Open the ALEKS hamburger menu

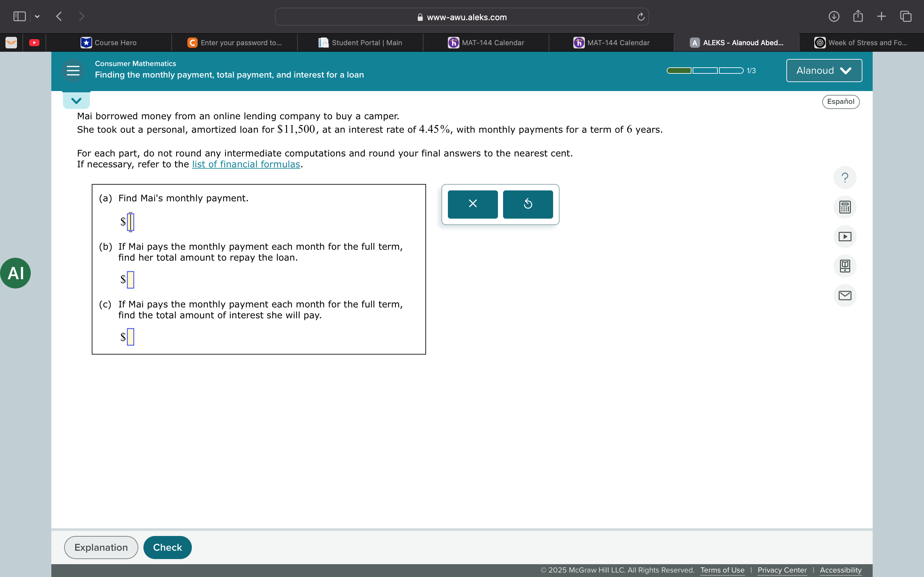tap(73, 71)
